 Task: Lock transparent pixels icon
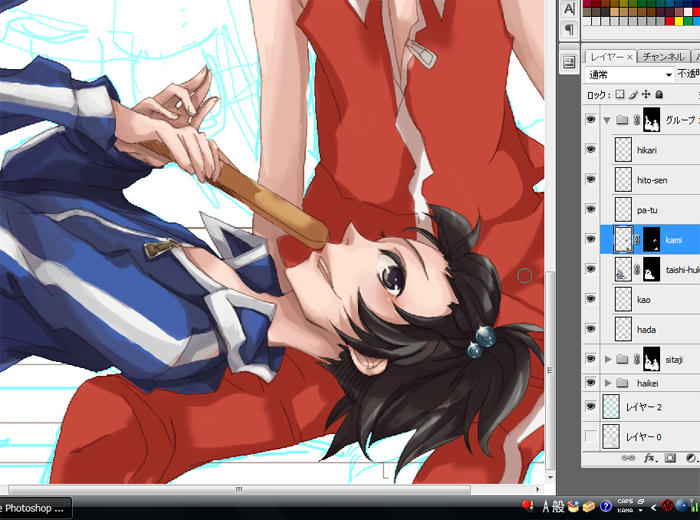pyautogui.click(x=620, y=94)
